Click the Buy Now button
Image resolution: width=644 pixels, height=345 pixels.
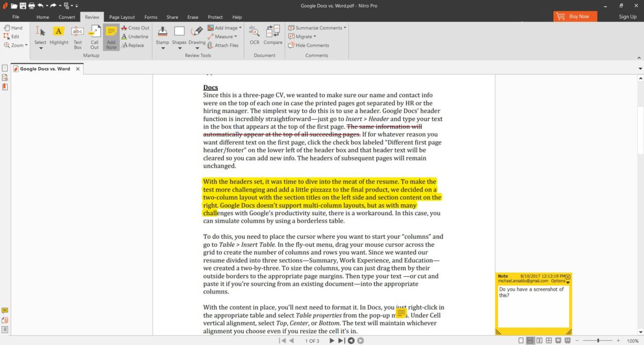pyautogui.click(x=575, y=16)
